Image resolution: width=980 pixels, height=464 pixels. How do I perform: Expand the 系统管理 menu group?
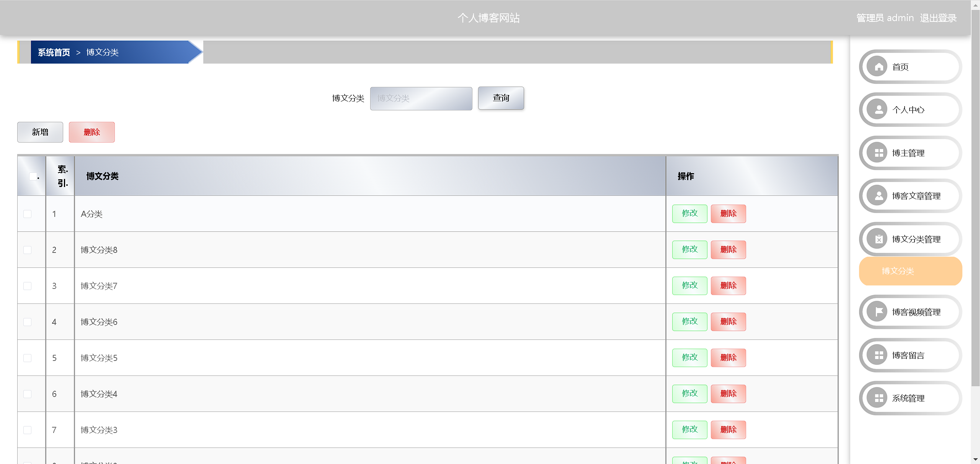908,398
